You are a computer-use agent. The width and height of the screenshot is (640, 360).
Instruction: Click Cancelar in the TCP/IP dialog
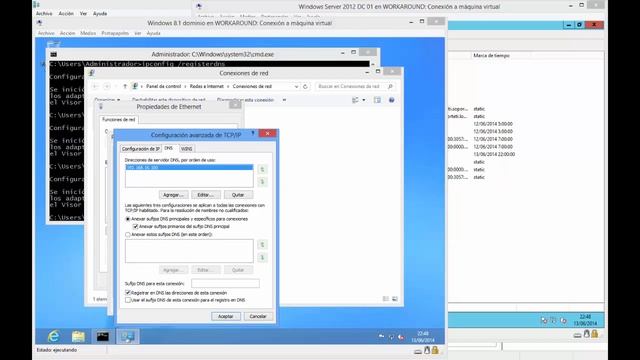[258, 316]
